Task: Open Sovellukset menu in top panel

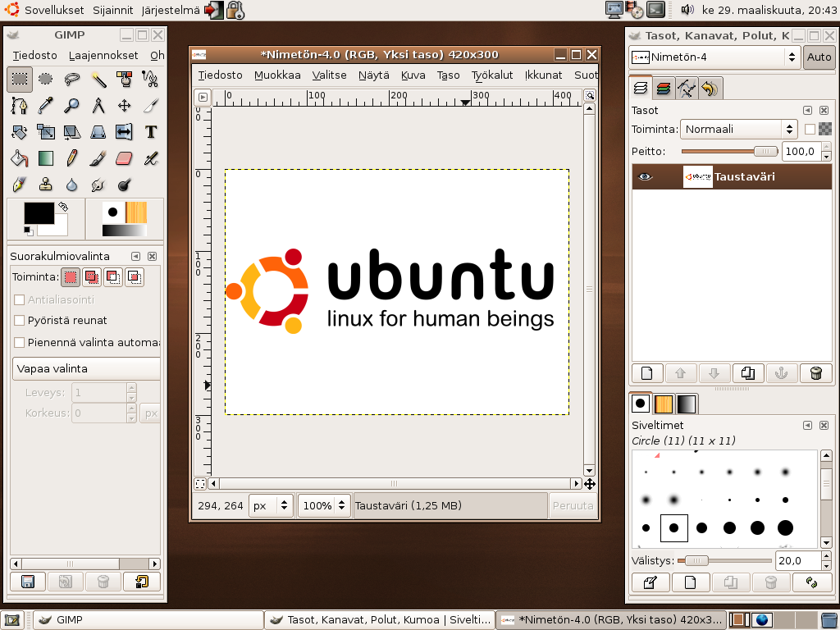Action: point(54,10)
